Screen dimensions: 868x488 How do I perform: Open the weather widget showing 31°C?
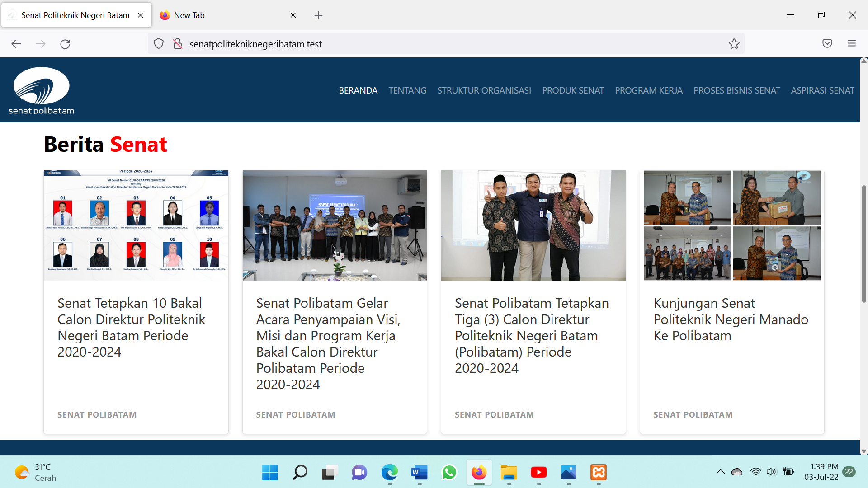click(x=36, y=473)
